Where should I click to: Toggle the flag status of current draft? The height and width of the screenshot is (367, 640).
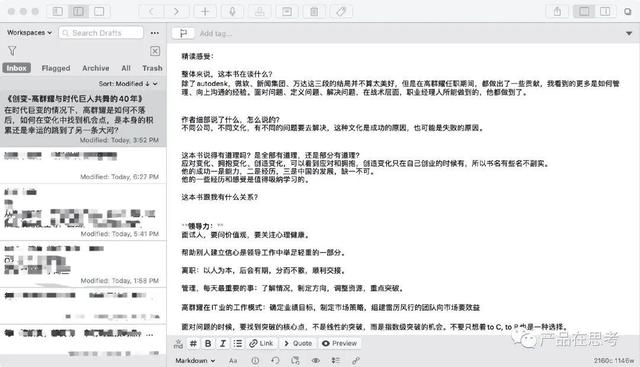(183, 33)
